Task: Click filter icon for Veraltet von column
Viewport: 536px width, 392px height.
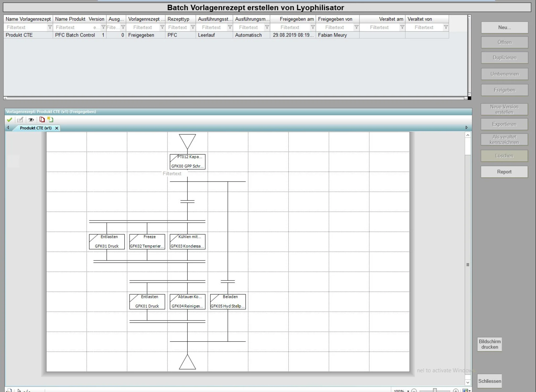Action: pos(446,27)
